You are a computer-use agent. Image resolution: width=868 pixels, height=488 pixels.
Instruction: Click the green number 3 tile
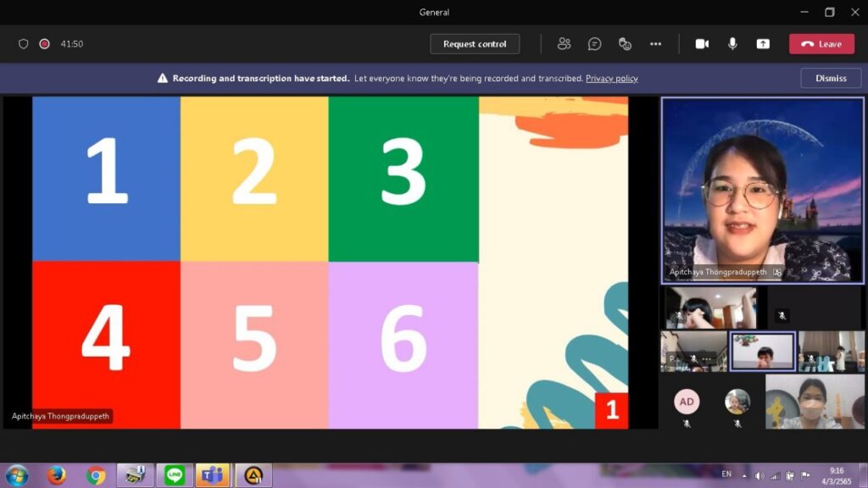(403, 179)
